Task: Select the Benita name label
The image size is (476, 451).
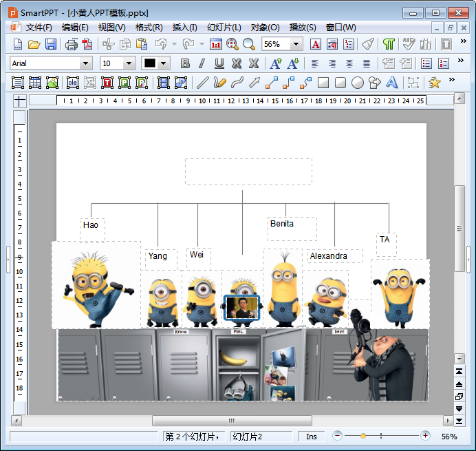Action: (x=282, y=224)
